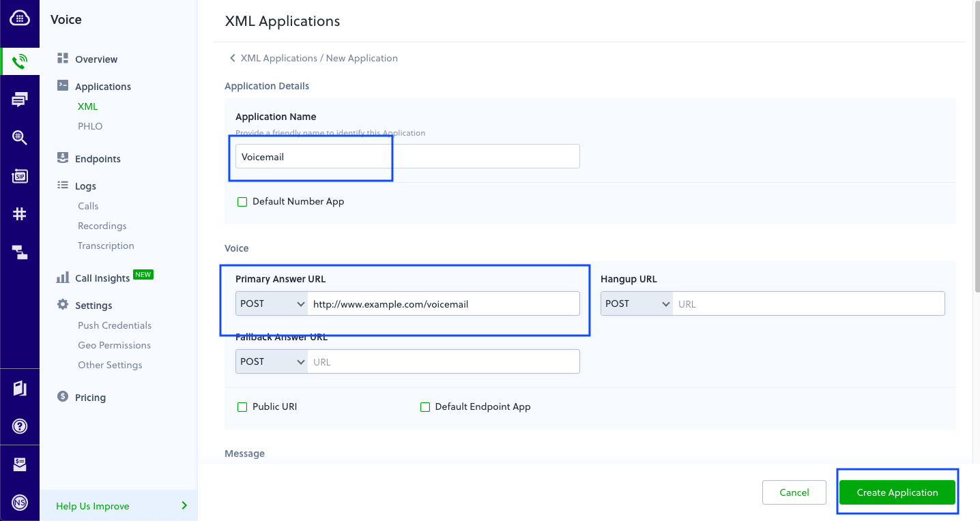Open the Hangup URL POST dropdown
The height and width of the screenshot is (521, 980).
click(636, 303)
